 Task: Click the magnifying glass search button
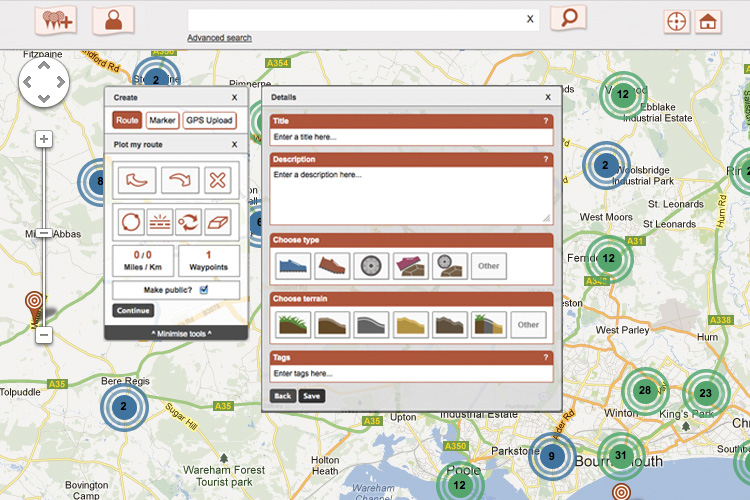click(x=568, y=19)
